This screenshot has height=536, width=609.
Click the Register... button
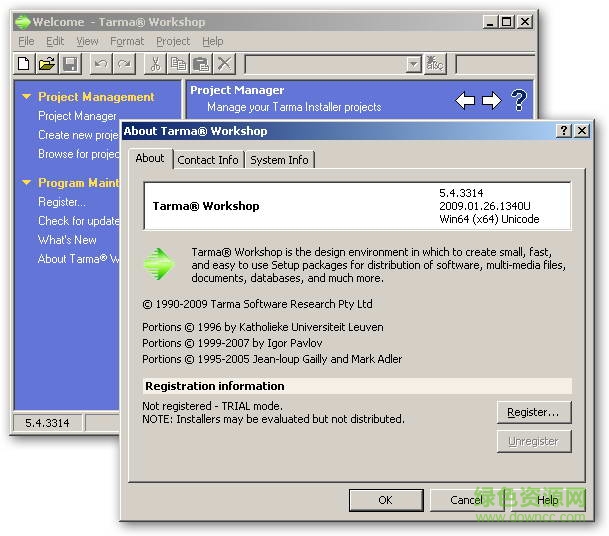click(534, 412)
